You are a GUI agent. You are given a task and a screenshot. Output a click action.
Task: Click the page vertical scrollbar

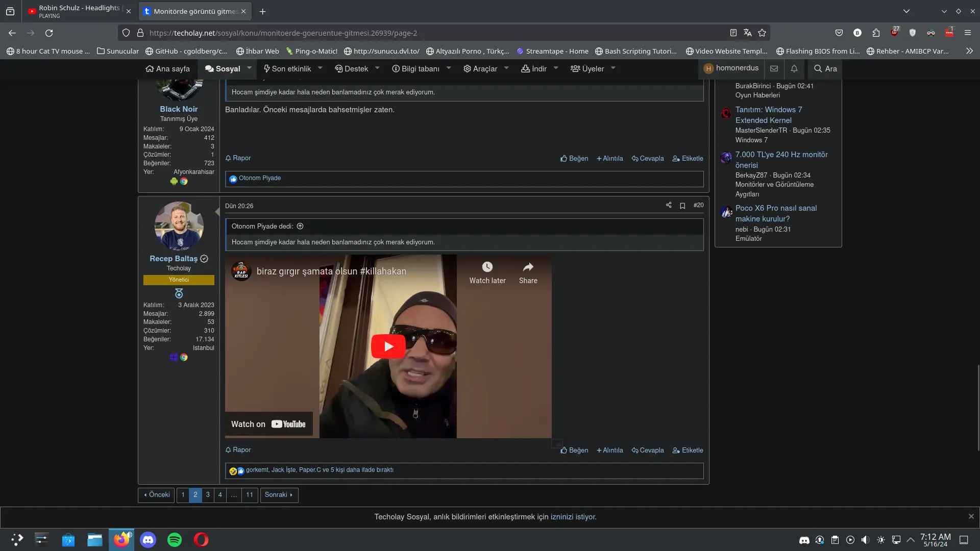click(x=978, y=408)
